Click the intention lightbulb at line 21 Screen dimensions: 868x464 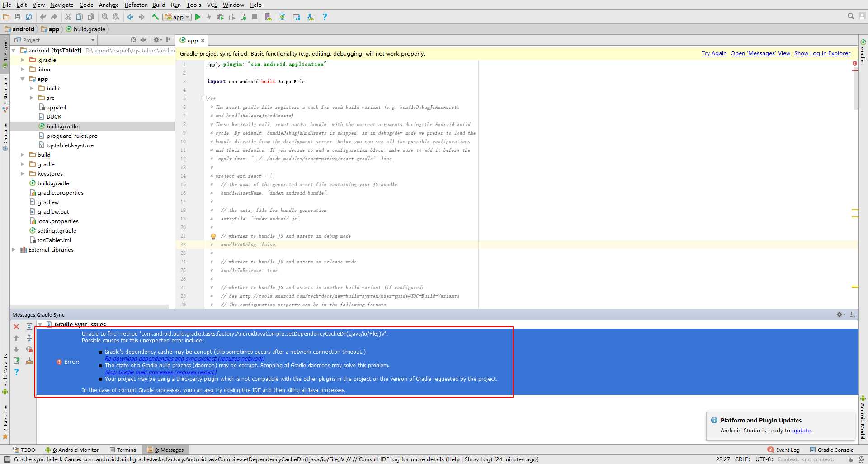pyautogui.click(x=213, y=236)
